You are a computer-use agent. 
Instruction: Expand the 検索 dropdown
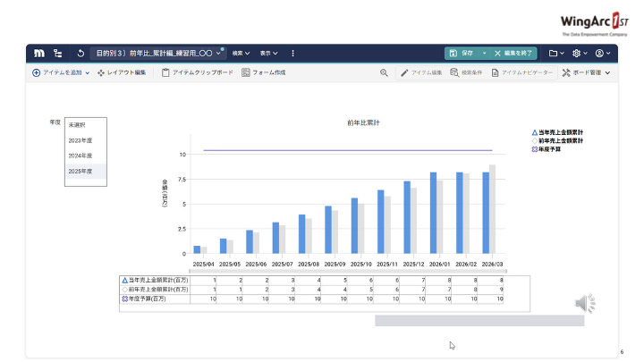[241, 54]
